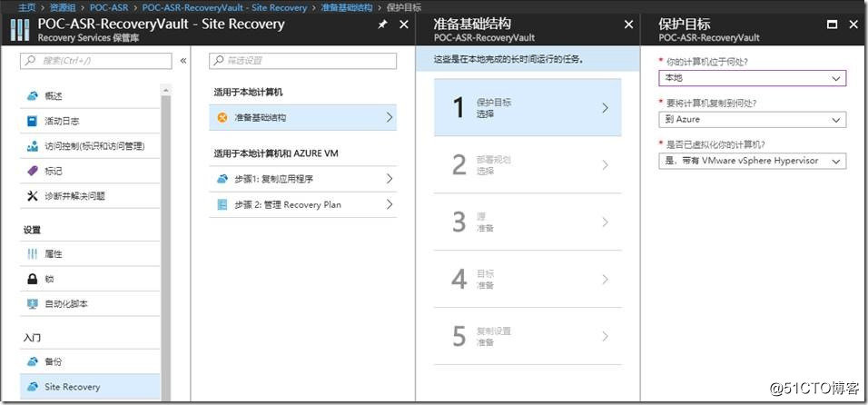Open 标记 menu item
The height and width of the screenshot is (405, 868).
pos(90,171)
